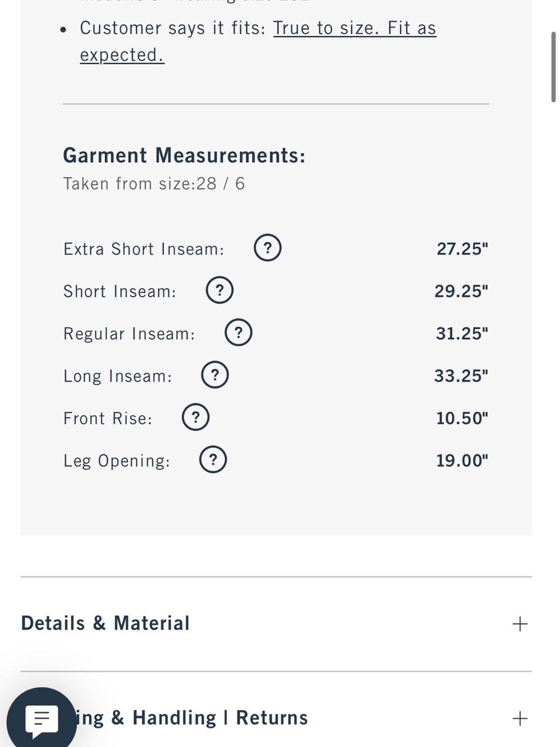This screenshot has width=560, height=747.
Task: Show help for Long Inseam
Action: pos(215,375)
